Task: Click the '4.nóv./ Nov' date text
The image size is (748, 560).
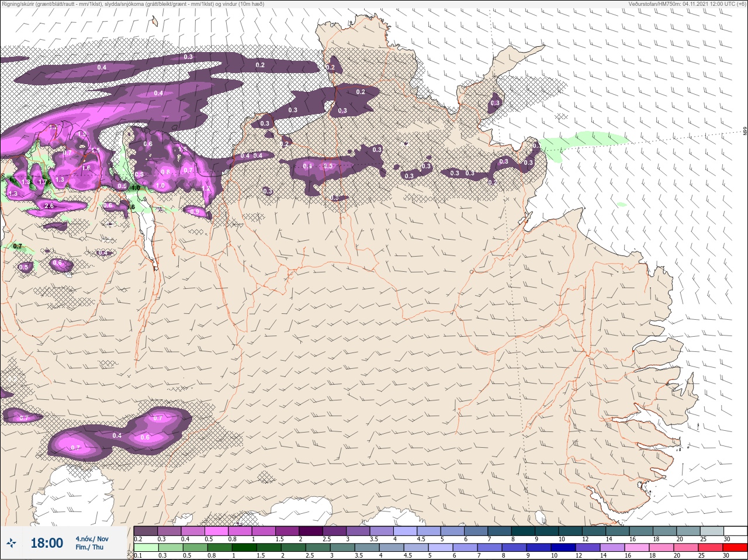Action: [92, 538]
